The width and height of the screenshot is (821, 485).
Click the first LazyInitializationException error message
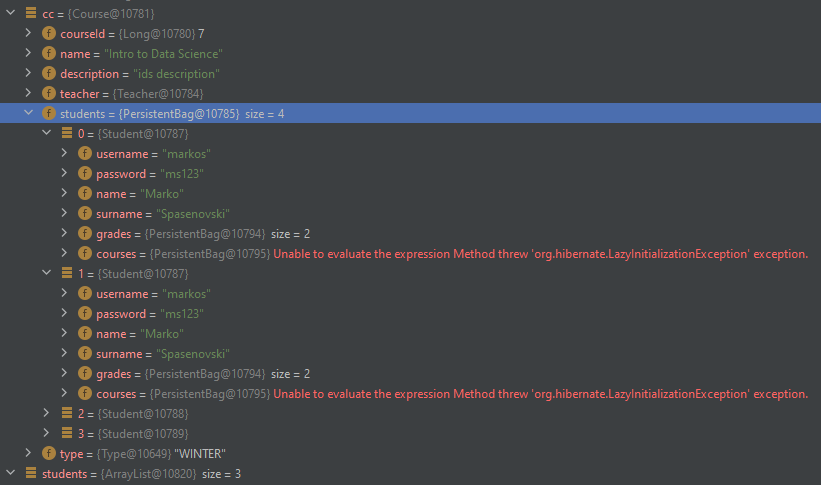[x=540, y=254]
